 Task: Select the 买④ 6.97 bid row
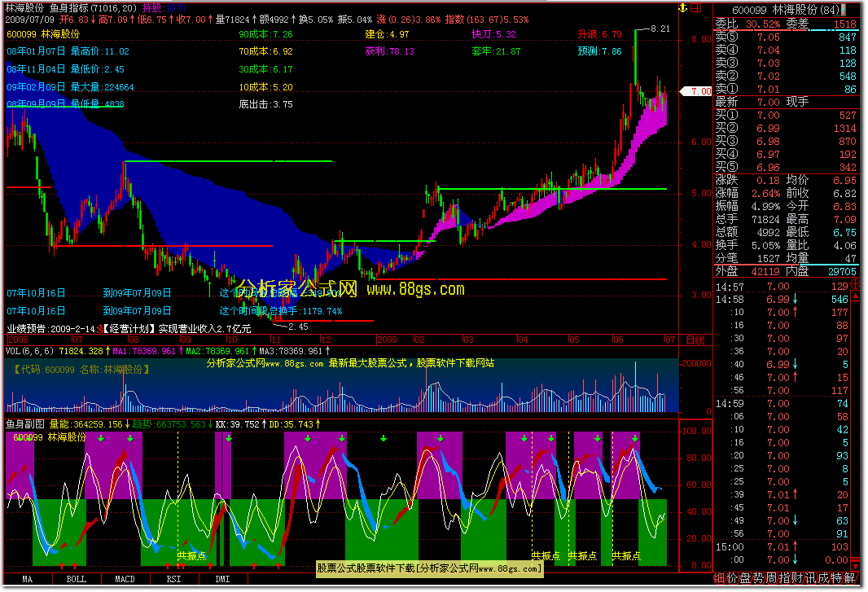click(x=786, y=154)
